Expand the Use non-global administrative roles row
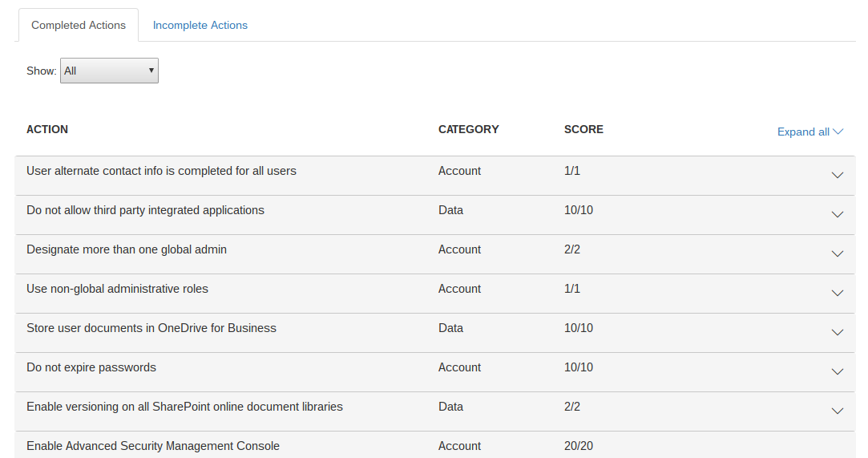The image size is (868, 458). [837, 293]
